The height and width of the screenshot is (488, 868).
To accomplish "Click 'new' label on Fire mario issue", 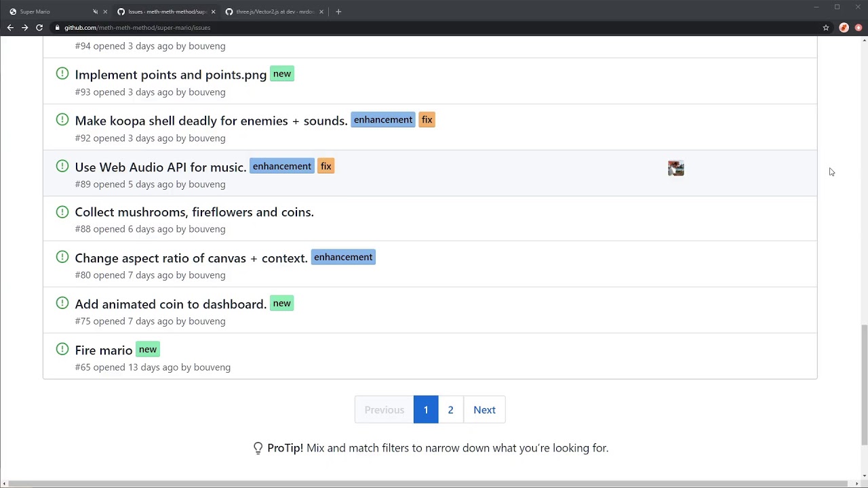I will (148, 349).
